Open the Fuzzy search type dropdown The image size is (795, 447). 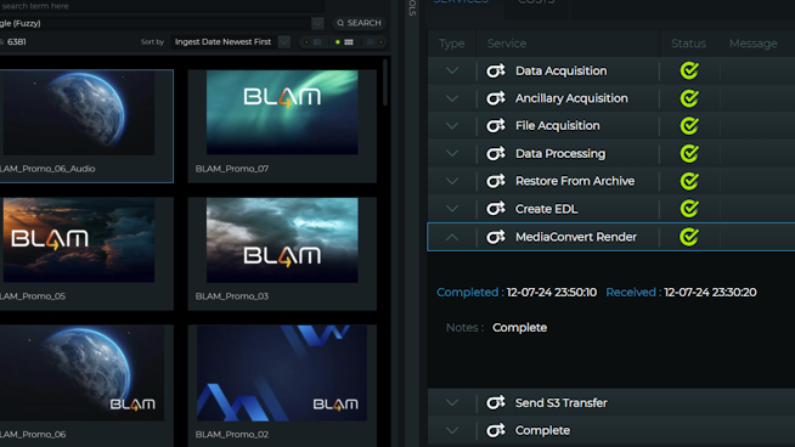[x=317, y=23]
